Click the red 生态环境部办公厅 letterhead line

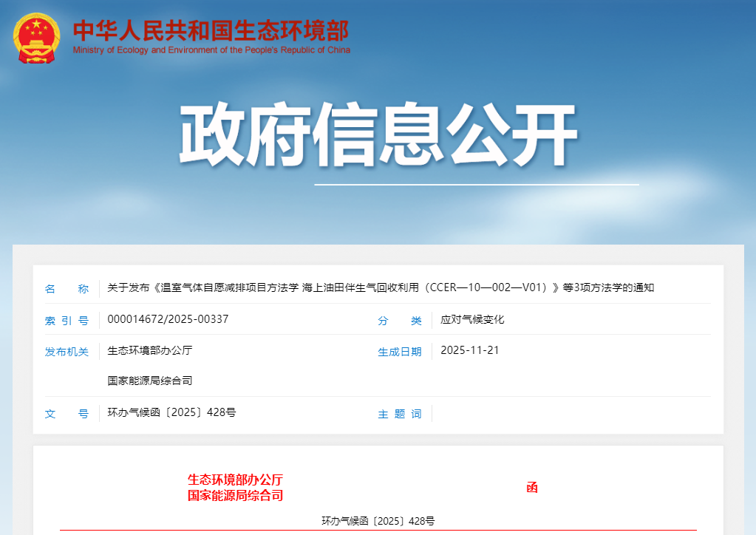tap(235, 480)
